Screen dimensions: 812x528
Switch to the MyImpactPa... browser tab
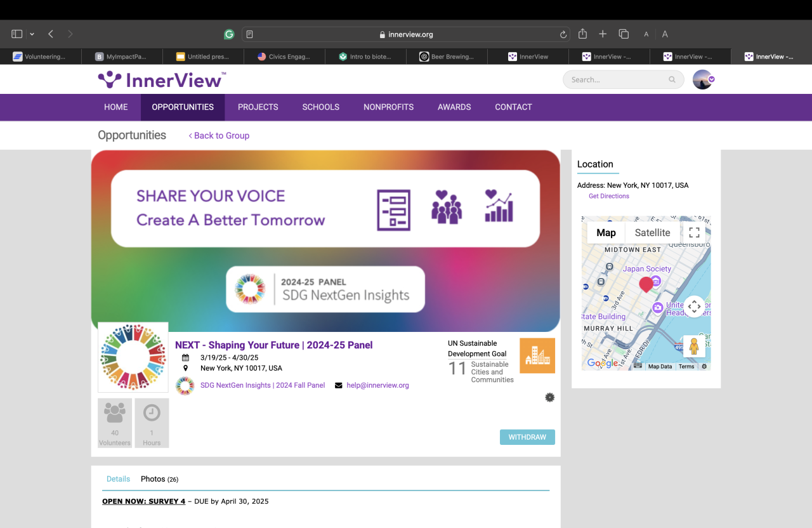tap(122, 56)
